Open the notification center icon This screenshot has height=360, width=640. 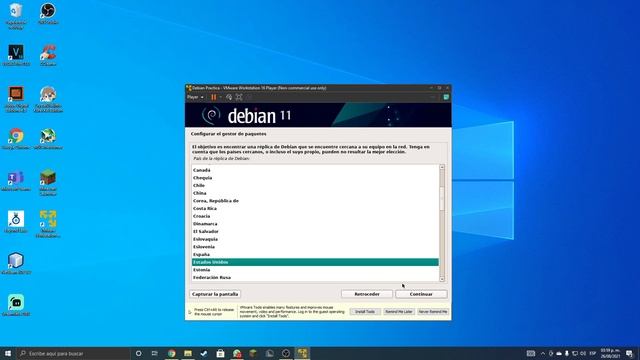tap(629, 353)
